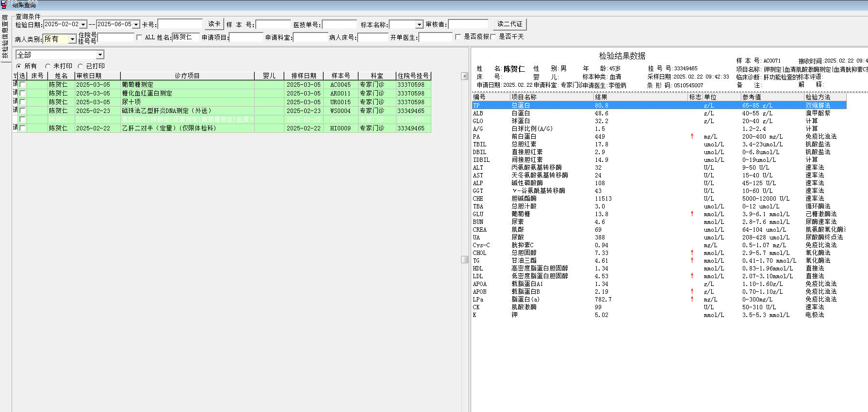Toggle the ALL checkbox
868x412 pixels.
(139, 37)
